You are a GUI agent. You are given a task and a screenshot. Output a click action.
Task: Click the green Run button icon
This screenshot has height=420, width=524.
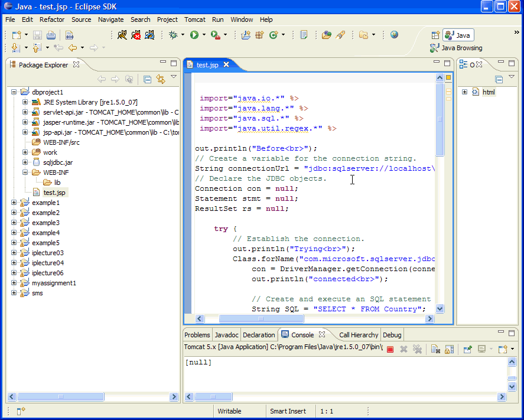194,35
